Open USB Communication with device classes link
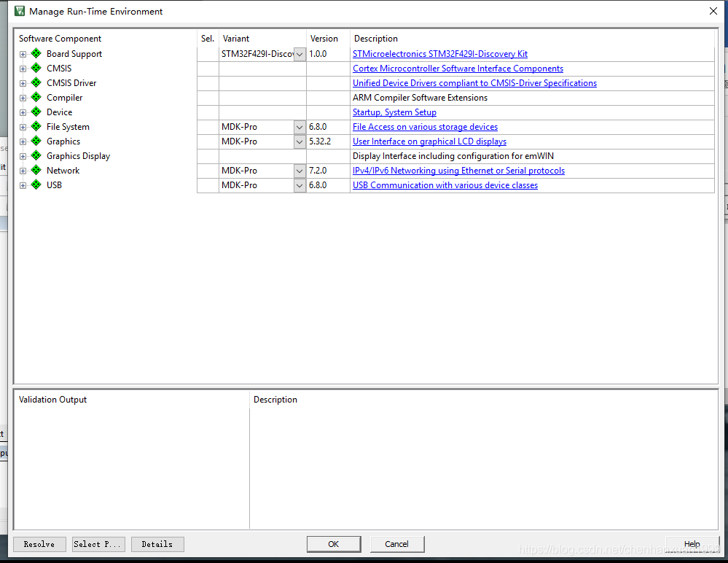Screen dimensions: 728x563 tap(445, 185)
